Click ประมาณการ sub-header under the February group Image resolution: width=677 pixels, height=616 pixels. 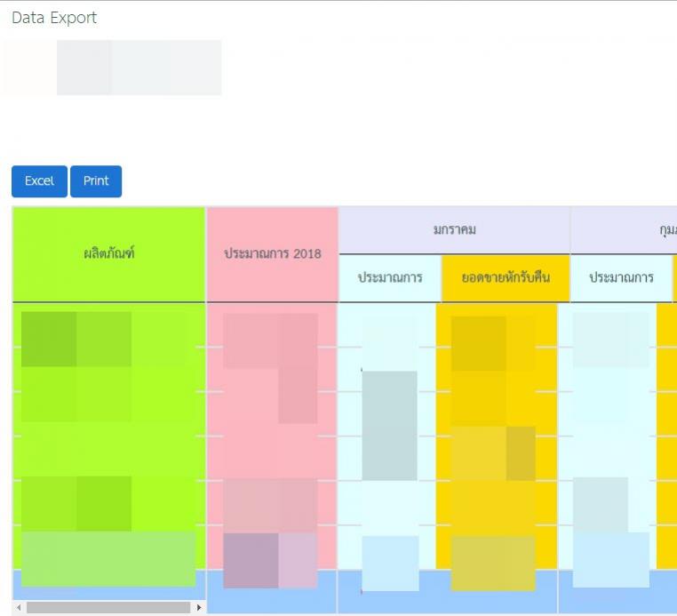click(621, 277)
